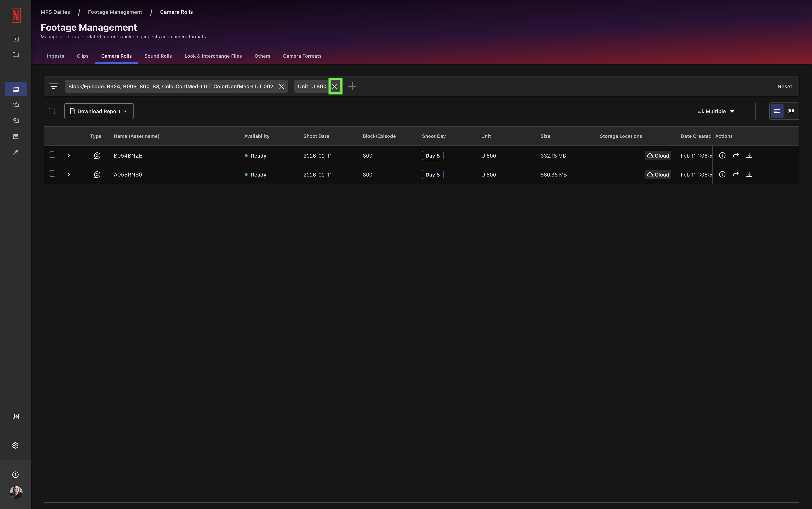This screenshot has height=509, width=812.
Task: Share camera roll A058RNS6
Action: click(x=736, y=174)
